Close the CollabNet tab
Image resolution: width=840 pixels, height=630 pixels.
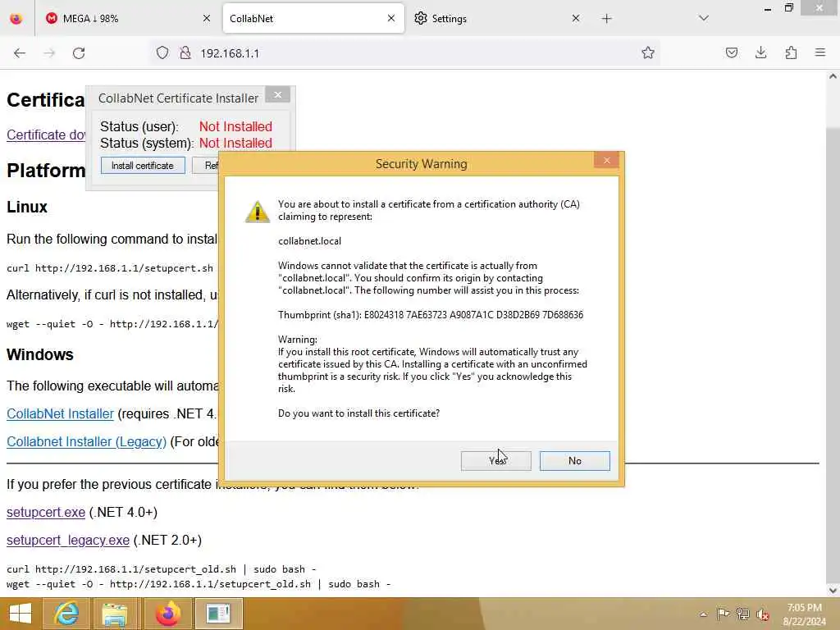pos(391,19)
